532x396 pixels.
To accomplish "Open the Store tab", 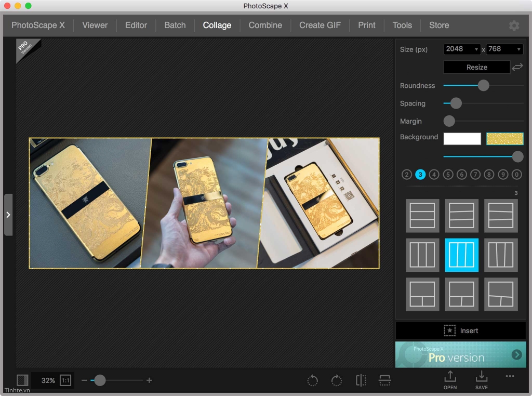I will pos(439,25).
